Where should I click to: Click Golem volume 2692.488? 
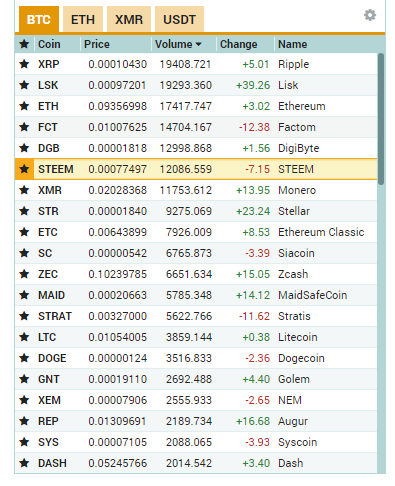click(x=189, y=379)
